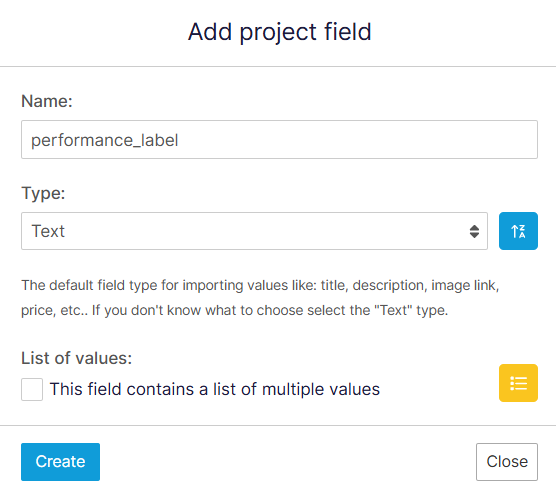Select the text type icon beside Type dropdown
The height and width of the screenshot is (493, 556).
[x=518, y=231]
